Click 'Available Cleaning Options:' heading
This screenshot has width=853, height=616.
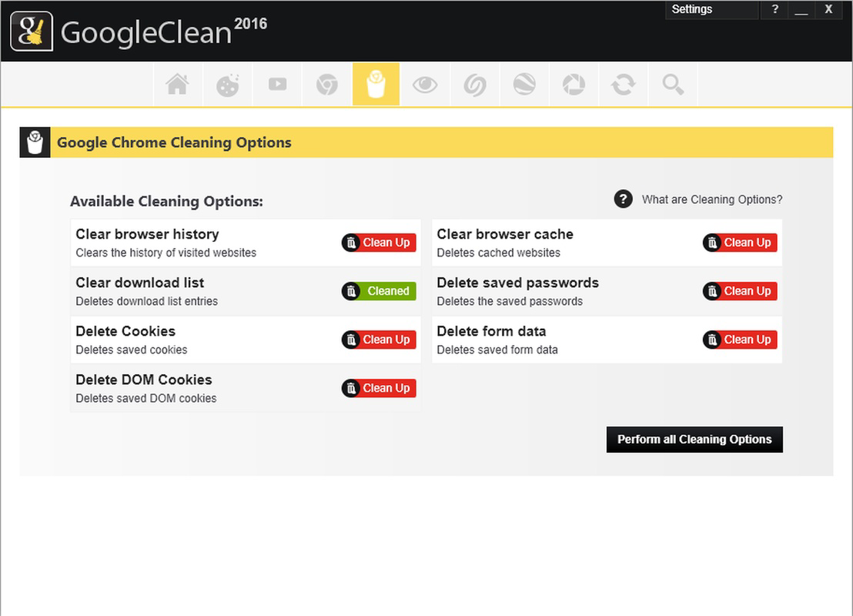tap(166, 201)
